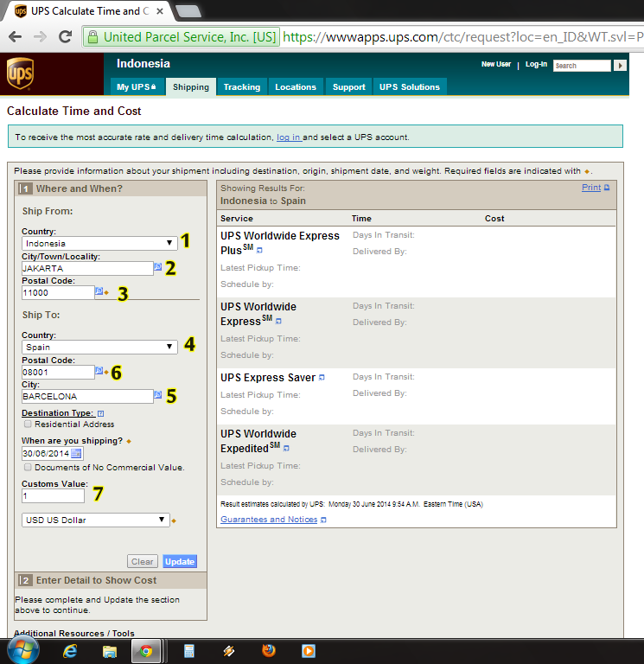Open info icon for UPS Worldwide Expedited
This screenshot has width=644, height=664.
pos(286,448)
